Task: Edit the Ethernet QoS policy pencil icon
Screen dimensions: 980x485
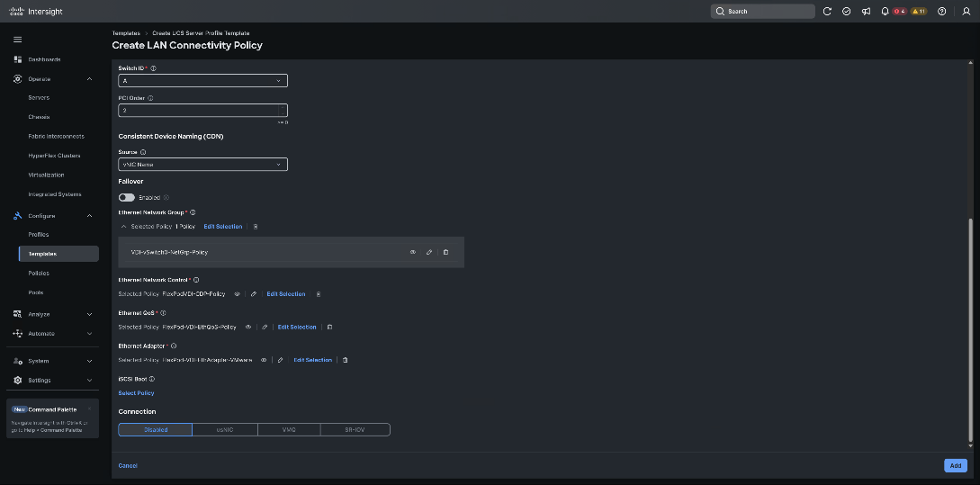Action: [x=265, y=327]
